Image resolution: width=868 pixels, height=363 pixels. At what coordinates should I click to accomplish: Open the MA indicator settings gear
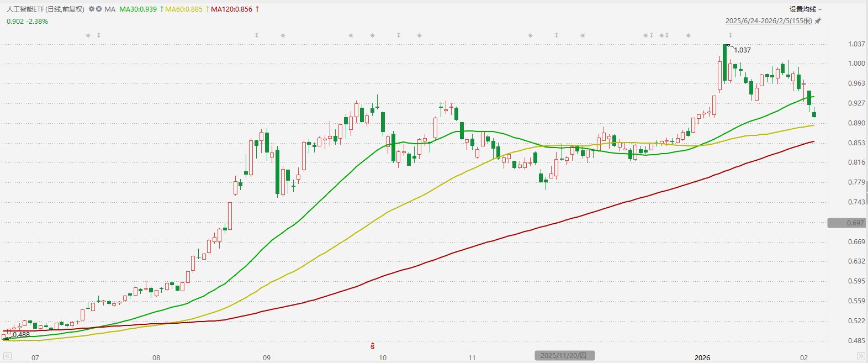[92, 9]
